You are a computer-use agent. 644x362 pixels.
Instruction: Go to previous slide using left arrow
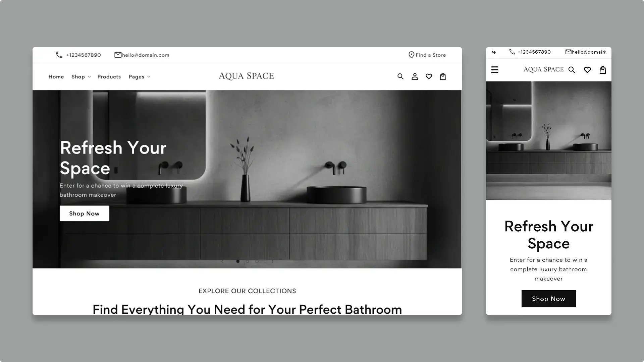pyautogui.click(x=222, y=261)
